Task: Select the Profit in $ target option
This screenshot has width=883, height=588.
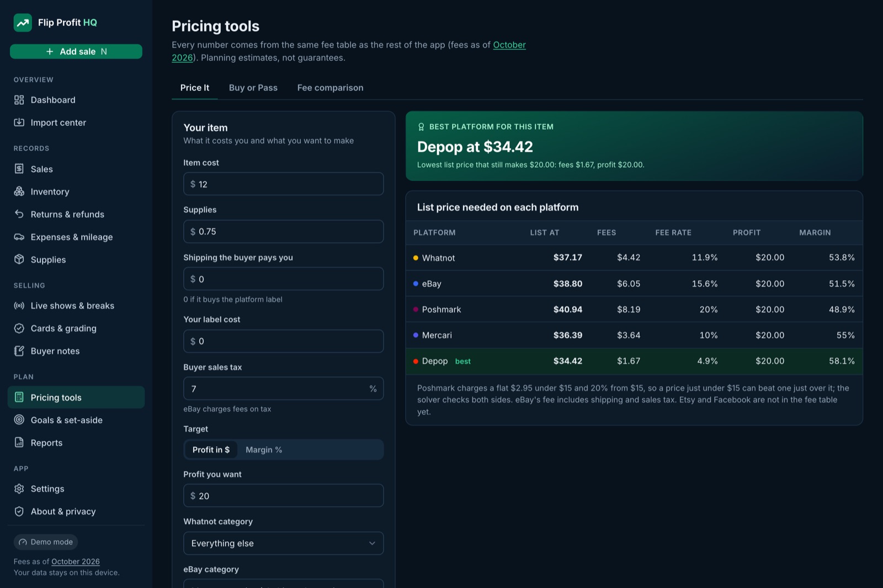Action: 211,450
